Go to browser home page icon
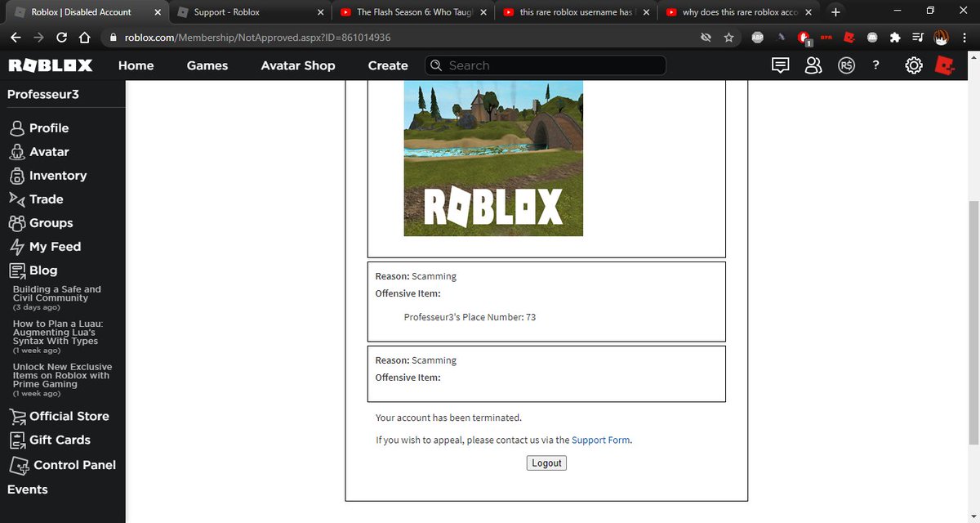The width and height of the screenshot is (980, 523). (x=84, y=38)
